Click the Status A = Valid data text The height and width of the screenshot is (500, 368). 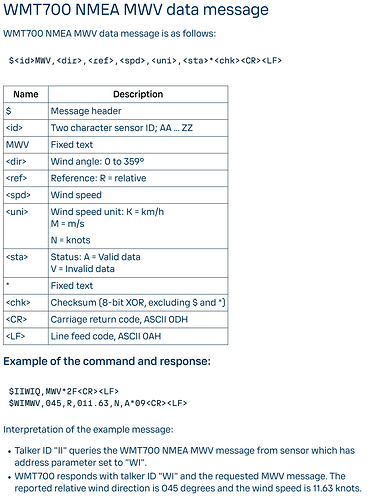95,257
